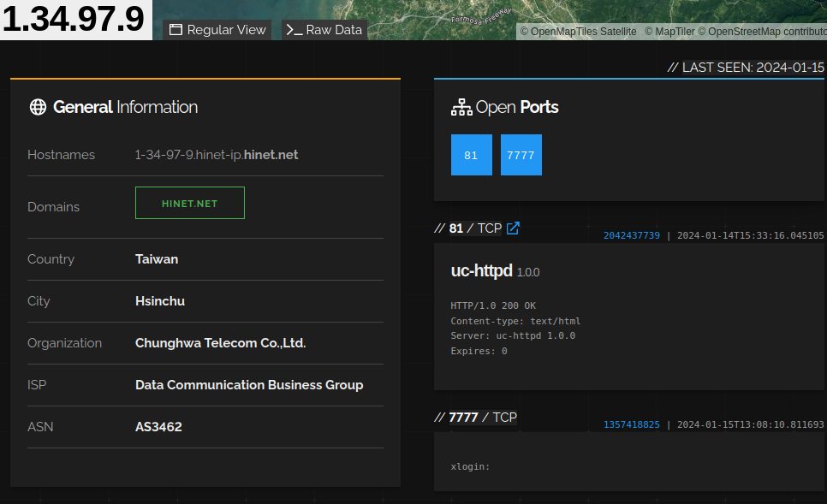Click banner ID 2042437739

[631, 234]
